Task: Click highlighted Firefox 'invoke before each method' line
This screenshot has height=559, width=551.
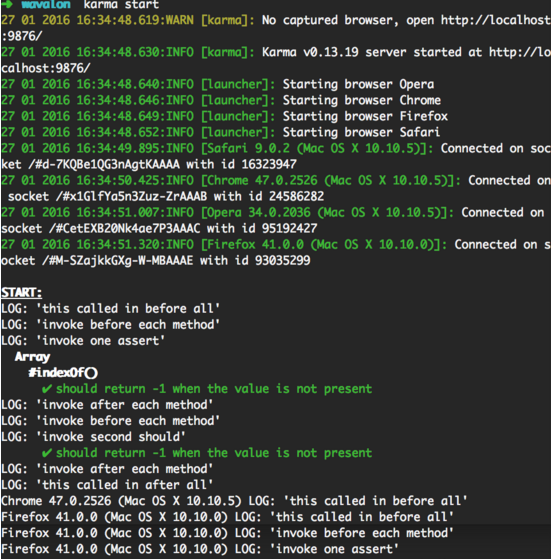Action: point(227,533)
